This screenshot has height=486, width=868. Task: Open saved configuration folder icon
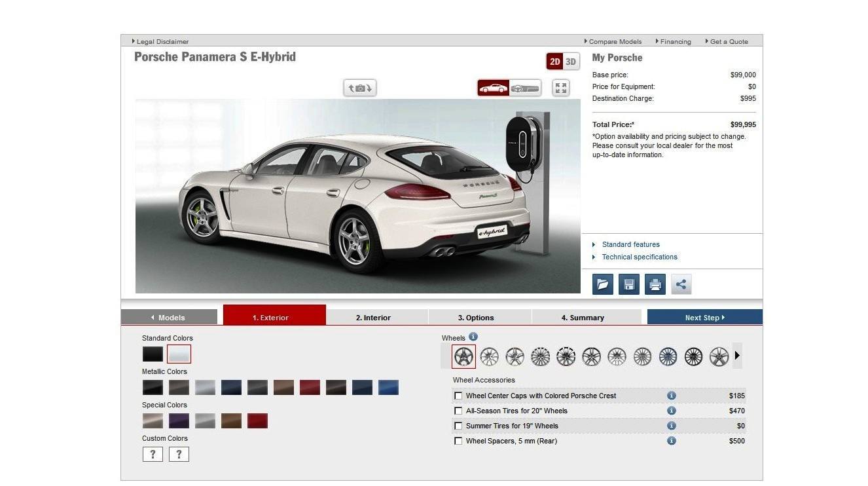tap(603, 284)
